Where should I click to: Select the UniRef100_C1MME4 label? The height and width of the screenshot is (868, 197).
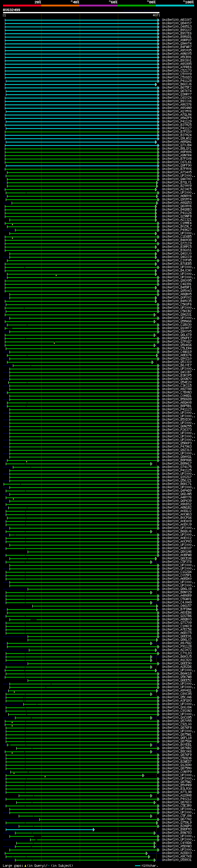(x=177, y=223)
